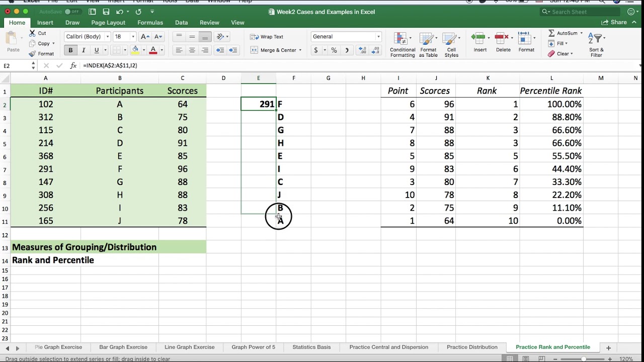Click the Insert cells icon

tap(477, 38)
